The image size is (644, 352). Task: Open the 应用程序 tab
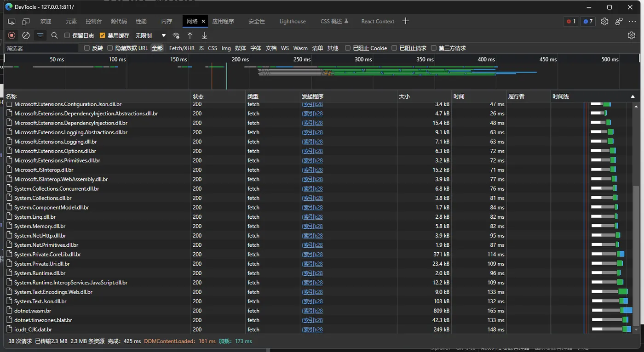click(223, 22)
